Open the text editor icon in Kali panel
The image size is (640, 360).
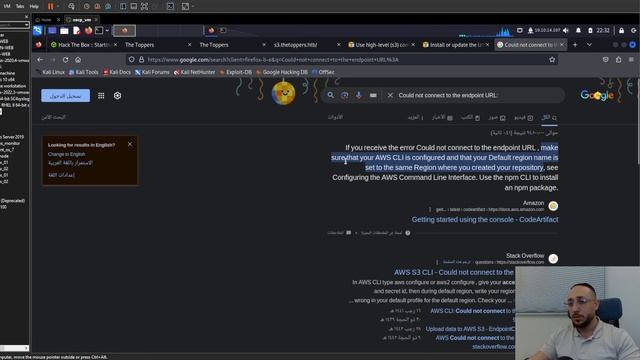coord(76,31)
